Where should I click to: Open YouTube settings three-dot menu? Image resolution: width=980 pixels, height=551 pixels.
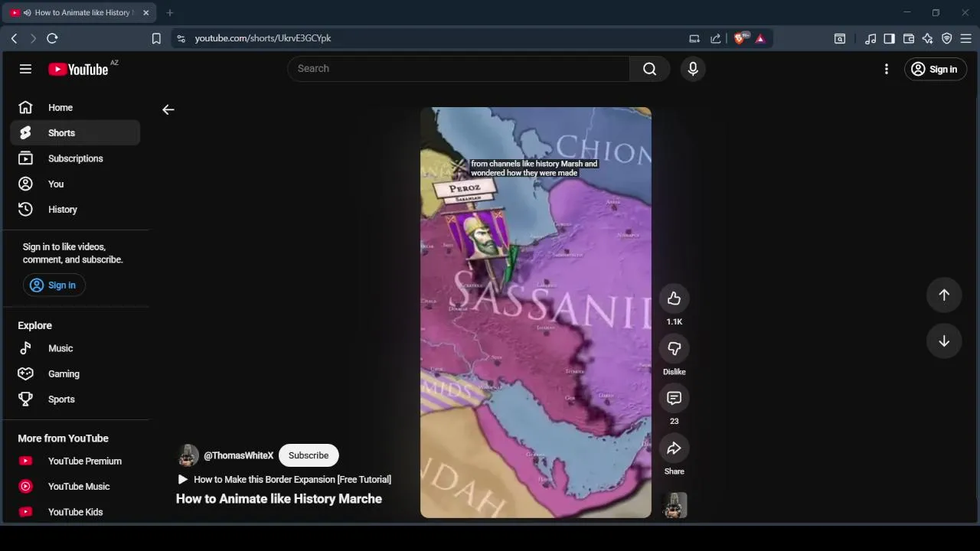point(887,69)
